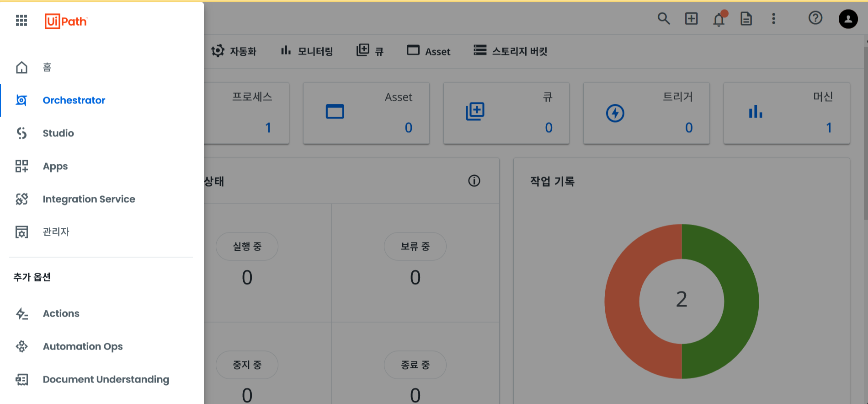Open help question mark icon

point(815,18)
